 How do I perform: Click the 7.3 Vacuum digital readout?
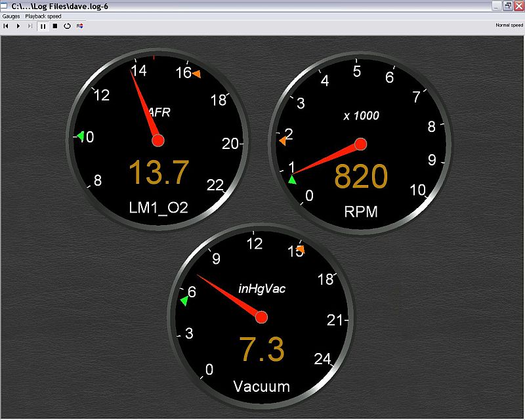pyautogui.click(x=262, y=349)
